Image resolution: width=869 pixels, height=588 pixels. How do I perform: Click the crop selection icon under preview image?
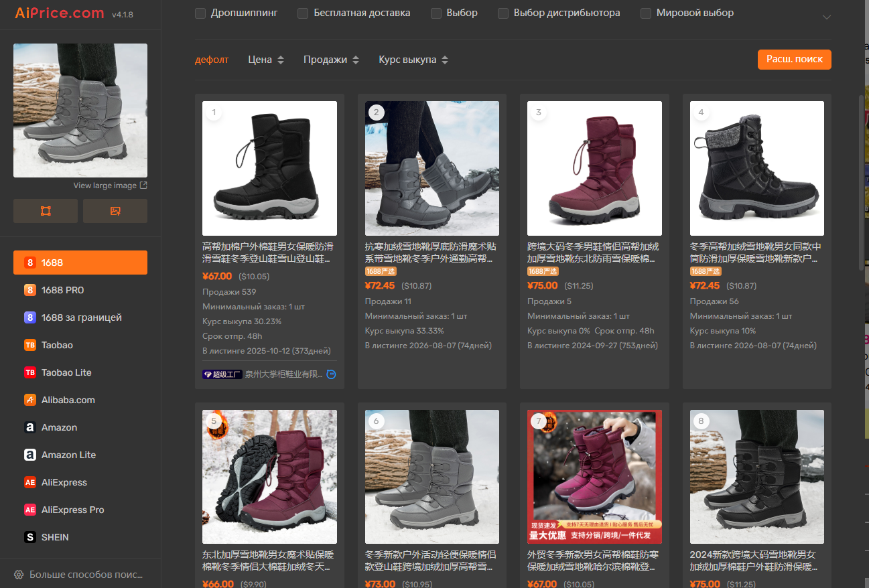click(x=46, y=211)
